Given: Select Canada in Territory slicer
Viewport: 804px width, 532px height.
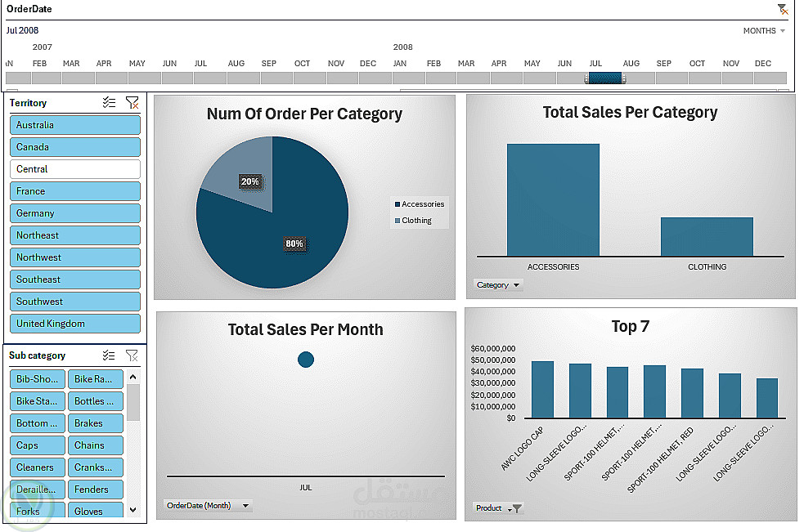Looking at the screenshot, I should tap(75, 147).
